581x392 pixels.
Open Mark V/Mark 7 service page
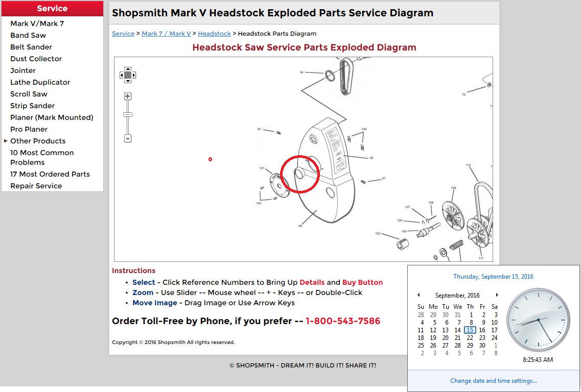point(37,23)
